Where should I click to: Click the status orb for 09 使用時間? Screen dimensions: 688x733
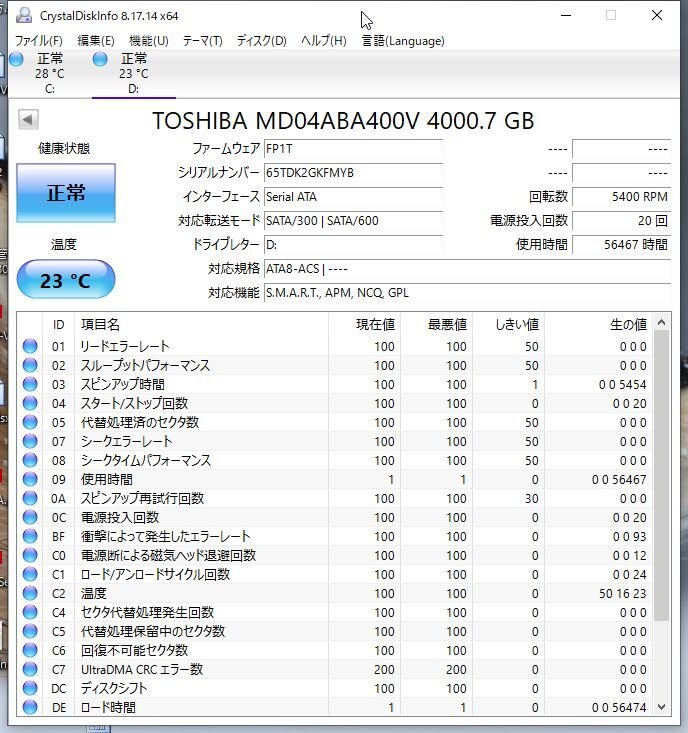pyautogui.click(x=30, y=479)
